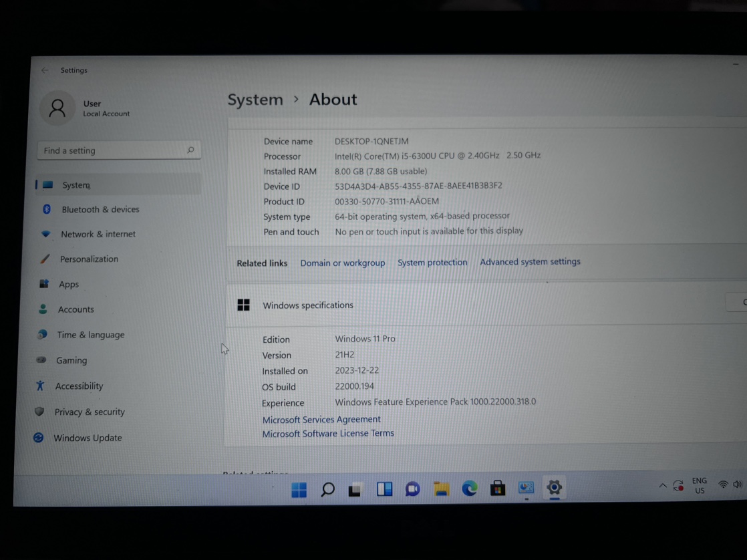Click the Apps icon in sidebar

pos(44,283)
